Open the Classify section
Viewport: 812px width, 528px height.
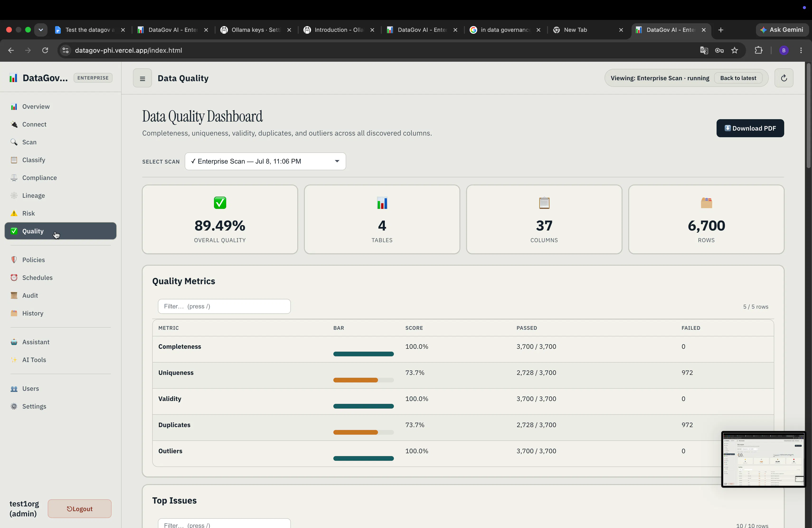point(60,160)
